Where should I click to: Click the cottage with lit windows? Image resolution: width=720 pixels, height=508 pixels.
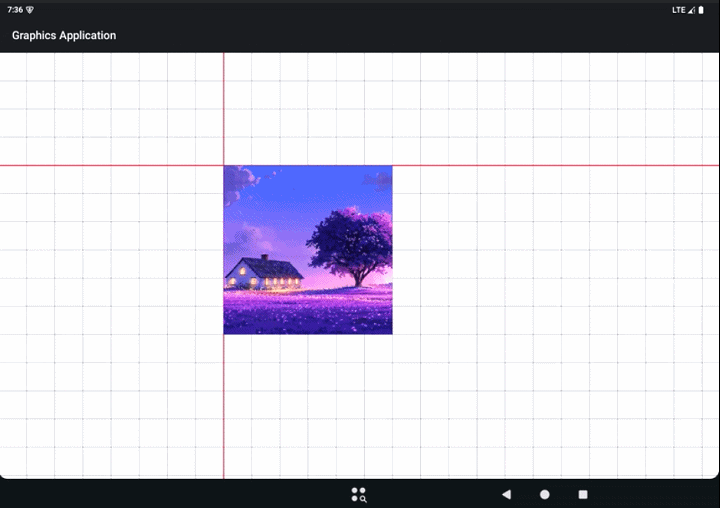(264, 272)
